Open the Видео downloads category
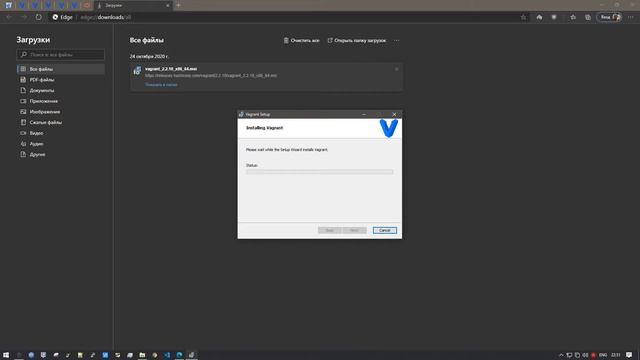The image size is (640, 360). pyautogui.click(x=60, y=133)
